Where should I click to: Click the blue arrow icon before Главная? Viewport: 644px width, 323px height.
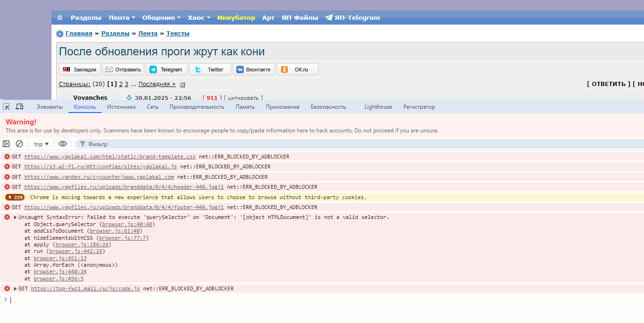[60, 34]
